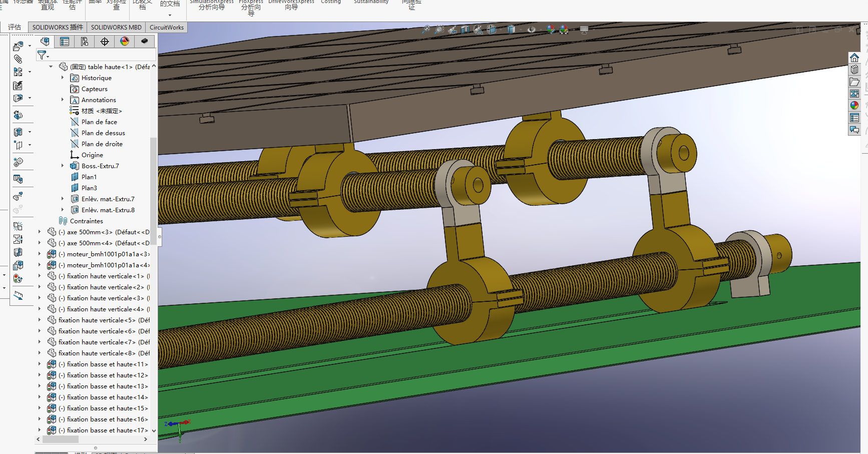The image size is (868, 454).
Task: Expand the axe 500mm<3> component
Action: click(40, 232)
